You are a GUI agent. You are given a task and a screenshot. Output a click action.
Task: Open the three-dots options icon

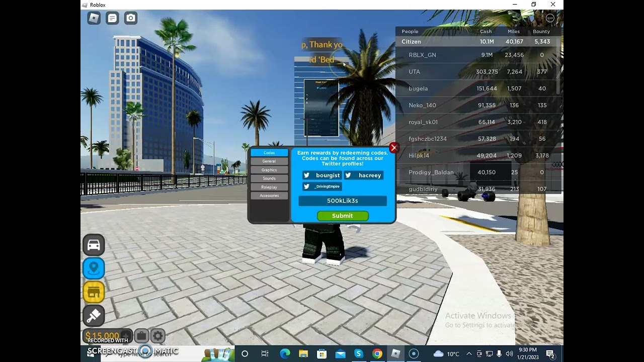(550, 18)
